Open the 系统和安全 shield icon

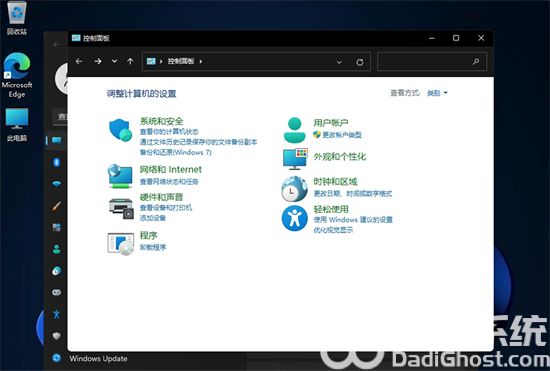pos(120,130)
